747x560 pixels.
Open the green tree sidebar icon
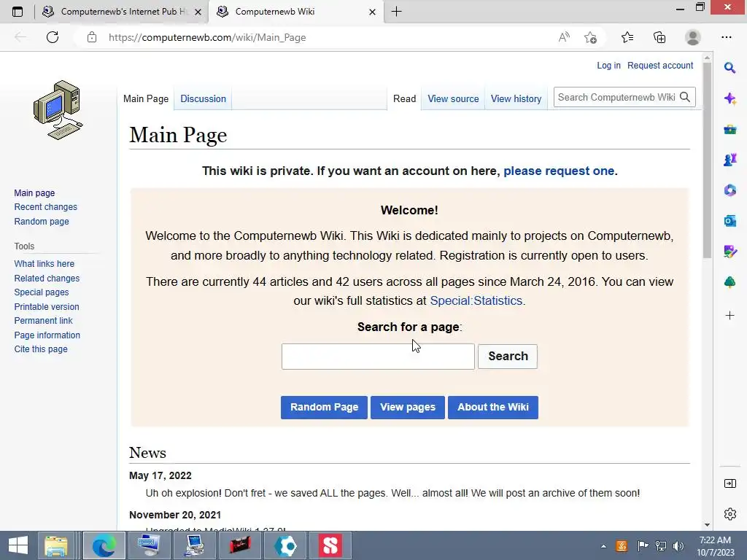point(729,282)
